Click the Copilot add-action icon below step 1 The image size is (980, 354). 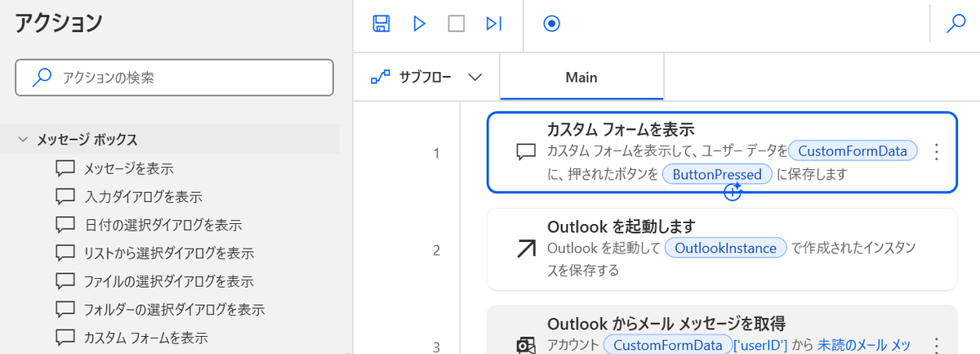click(733, 192)
